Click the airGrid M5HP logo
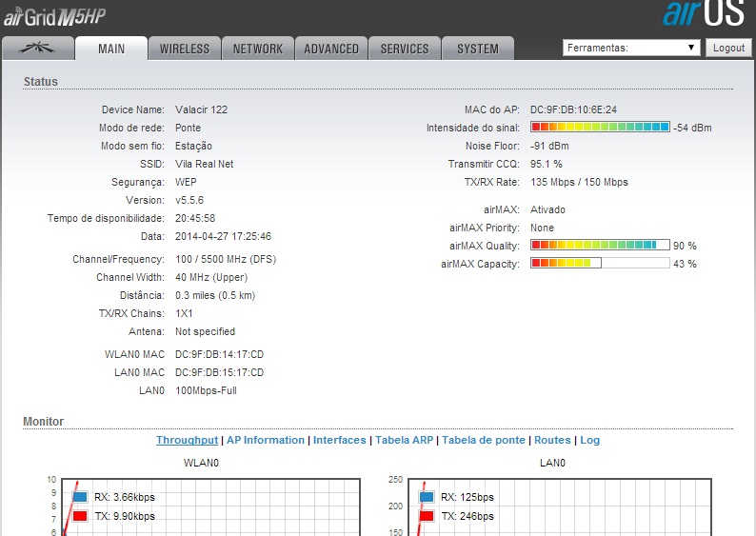Viewport: 756px width, 536px height. (x=54, y=17)
